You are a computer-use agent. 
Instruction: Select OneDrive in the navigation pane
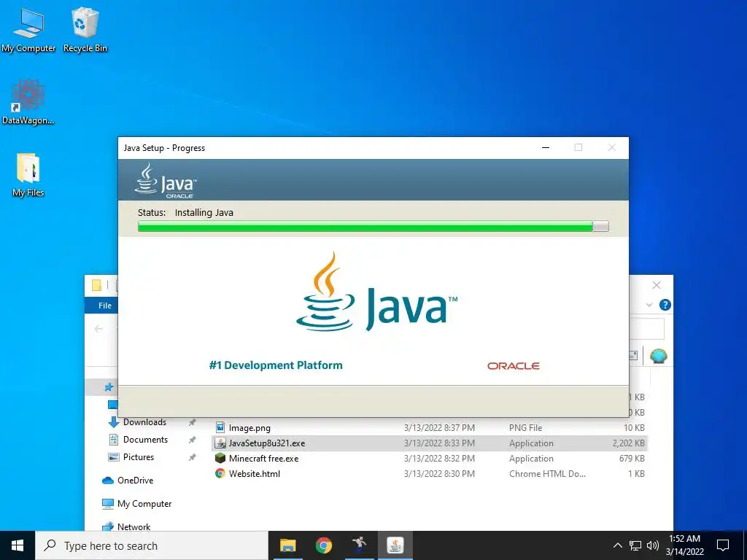click(135, 481)
